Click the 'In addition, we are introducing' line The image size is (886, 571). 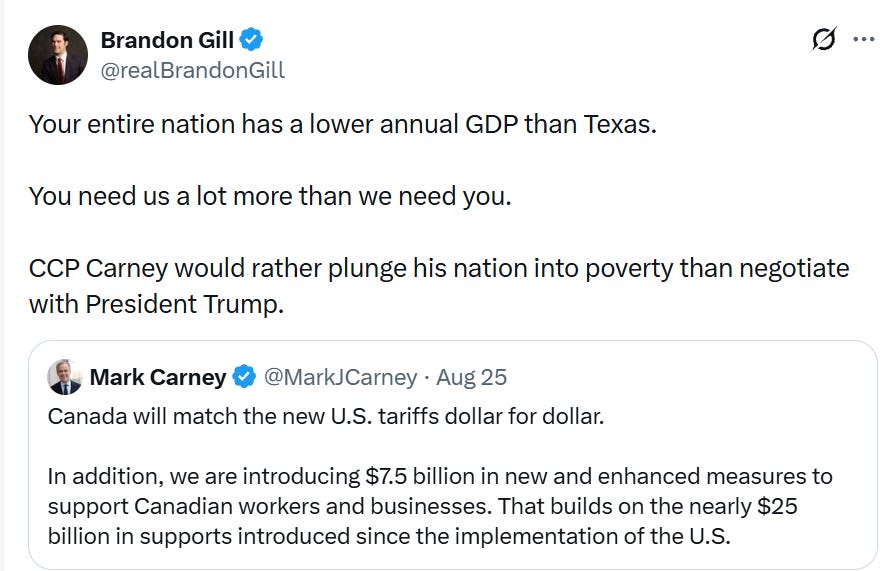[x=440, y=476]
